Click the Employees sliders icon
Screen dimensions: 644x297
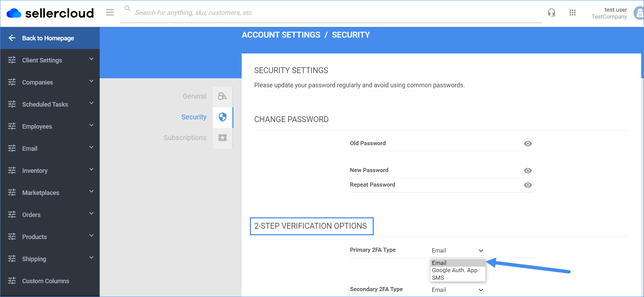12,126
